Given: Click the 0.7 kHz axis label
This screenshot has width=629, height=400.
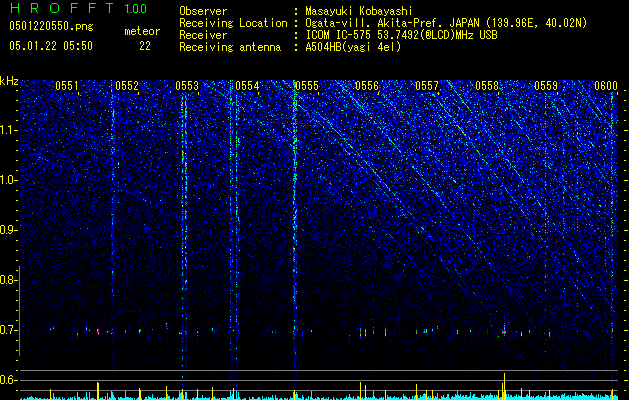Looking at the screenshot, I should [9, 330].
